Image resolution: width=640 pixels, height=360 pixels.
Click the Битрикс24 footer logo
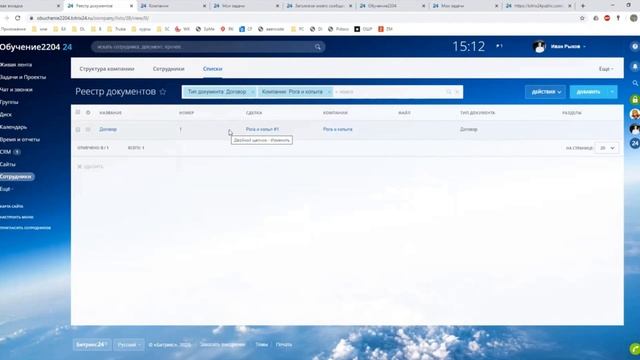[x=91, y=345]
